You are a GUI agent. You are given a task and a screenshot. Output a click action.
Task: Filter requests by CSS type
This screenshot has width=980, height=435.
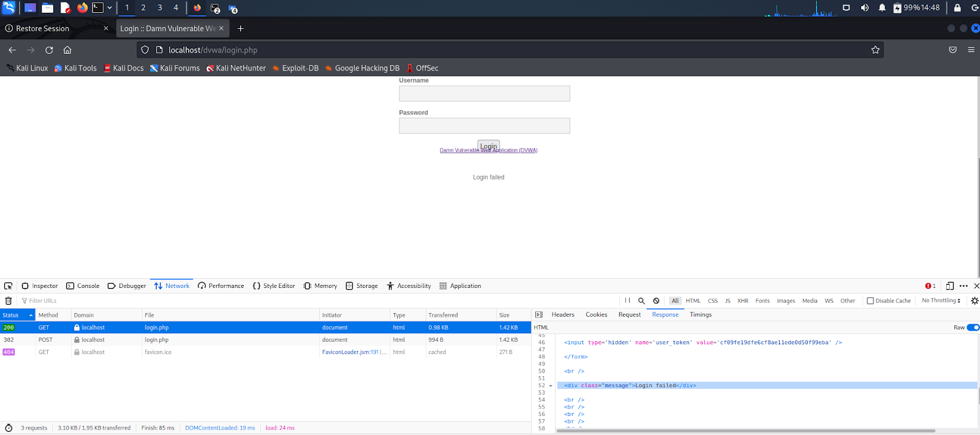pos(713,301)
